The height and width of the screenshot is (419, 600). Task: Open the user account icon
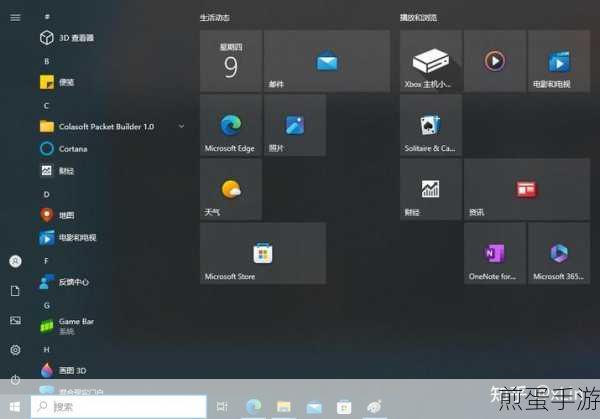click(x=15, y=261)
